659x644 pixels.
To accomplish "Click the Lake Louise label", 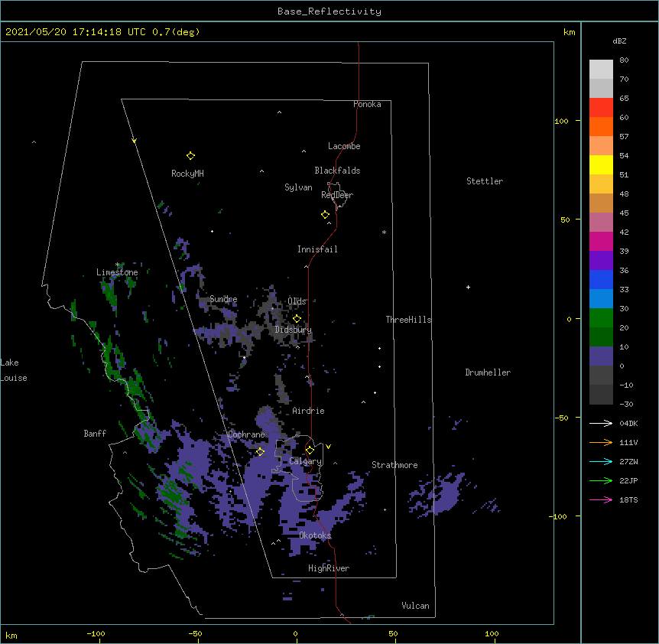I will pyautogui.click(x=14, y=370).
